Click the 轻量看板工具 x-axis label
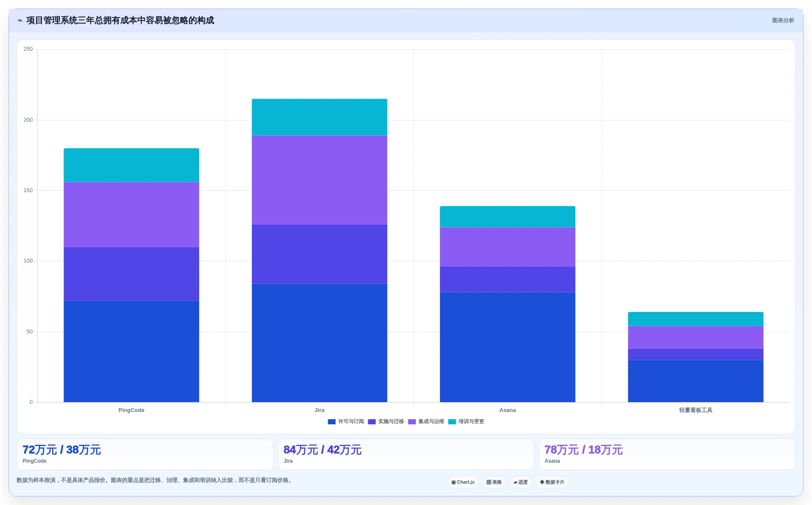Image resolution: width=812 pixels, height=505 pixels. [696, 410]
